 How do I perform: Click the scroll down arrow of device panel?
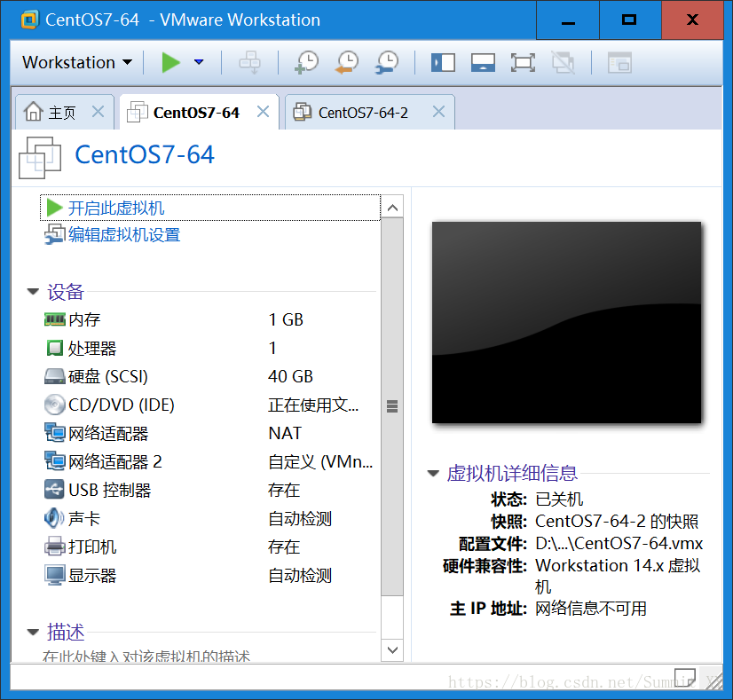[392, 650]
